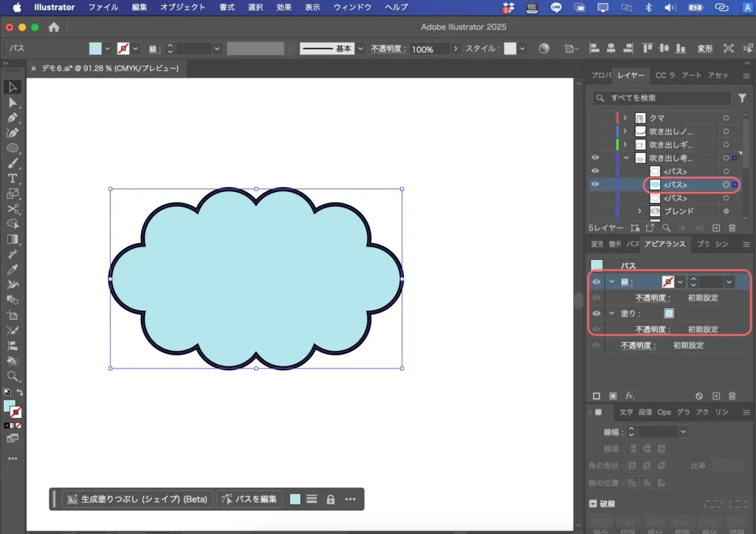756x534 pixels.
Task: Click the パスを編集 button
Action: [249, 499]
